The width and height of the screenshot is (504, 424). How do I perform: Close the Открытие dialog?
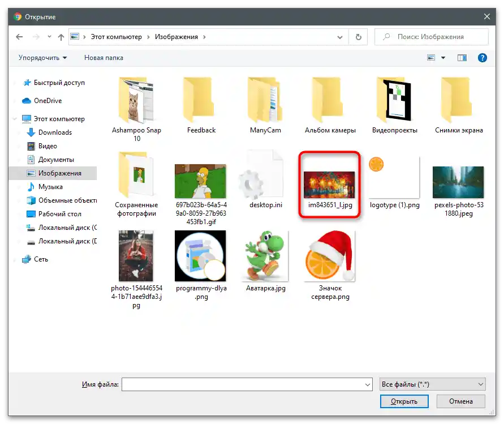point(487,17)
